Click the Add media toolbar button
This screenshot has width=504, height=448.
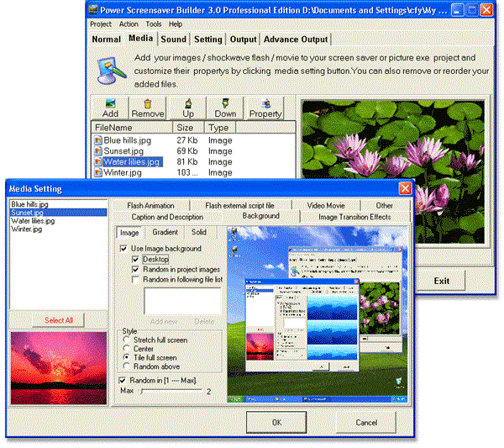point(110,108)
